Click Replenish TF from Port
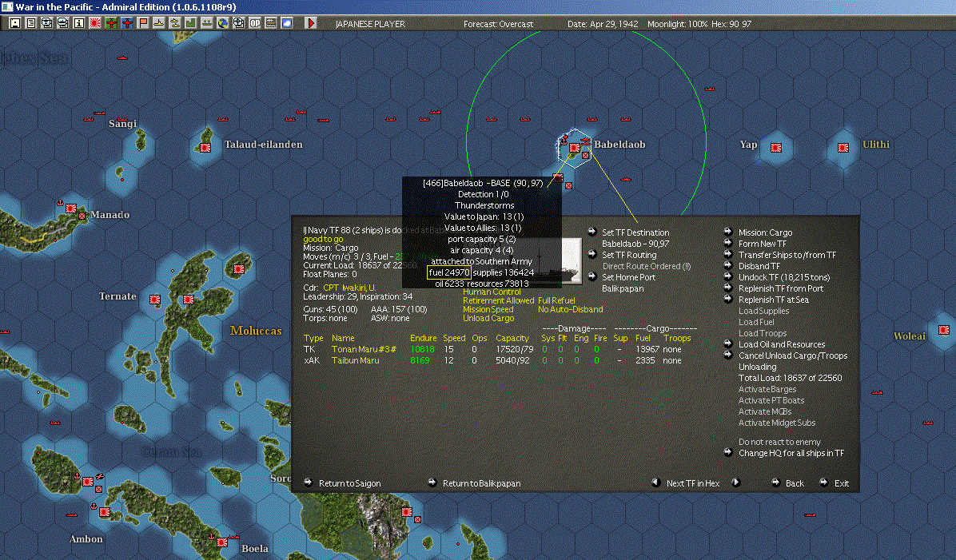The image size is (956, 560). coord(780,289)
